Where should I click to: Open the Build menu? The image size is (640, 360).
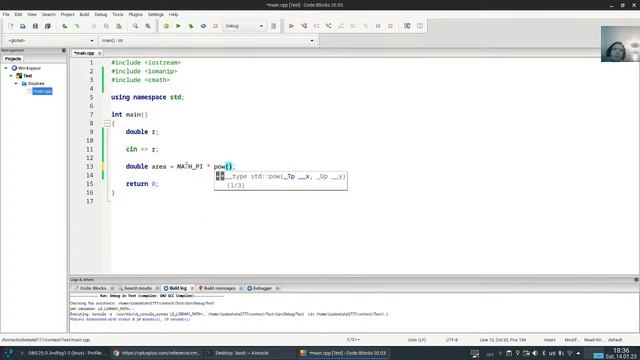(84, 14)
